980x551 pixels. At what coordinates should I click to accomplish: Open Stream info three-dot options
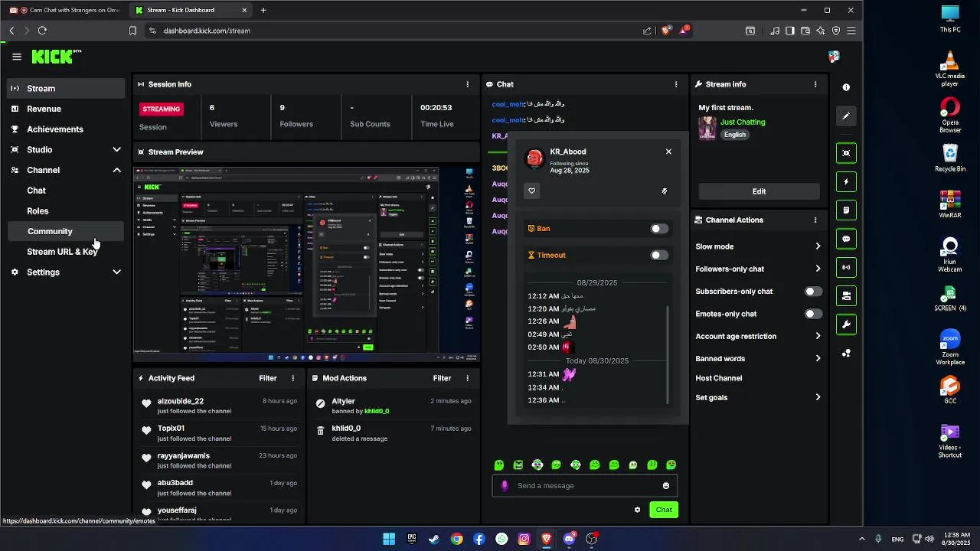[815, 84]
